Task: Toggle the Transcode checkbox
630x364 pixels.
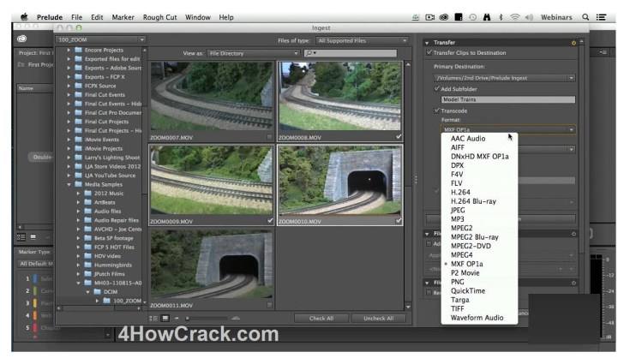Action: (x=437, y=110)
